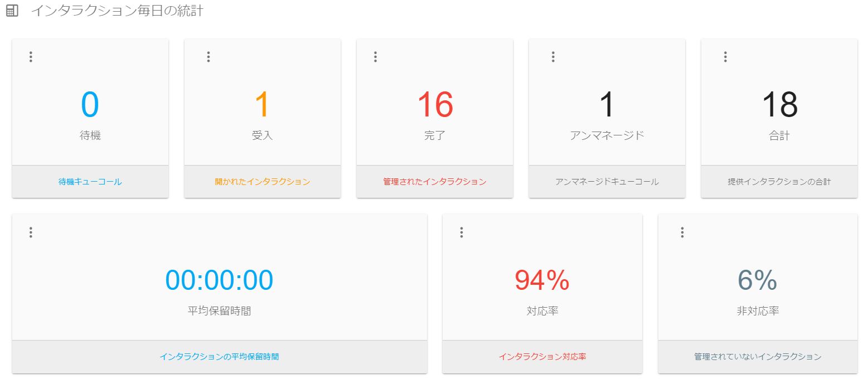Open the three-dot menu on 受入 card
This screenshot has width=868, height=379.
(x=208, y=57)
